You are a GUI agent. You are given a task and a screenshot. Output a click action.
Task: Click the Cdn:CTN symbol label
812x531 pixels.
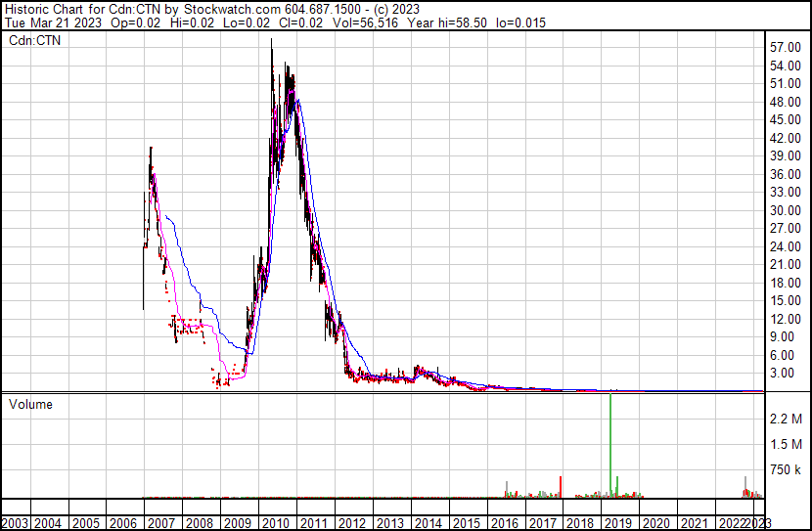(33, 40)
